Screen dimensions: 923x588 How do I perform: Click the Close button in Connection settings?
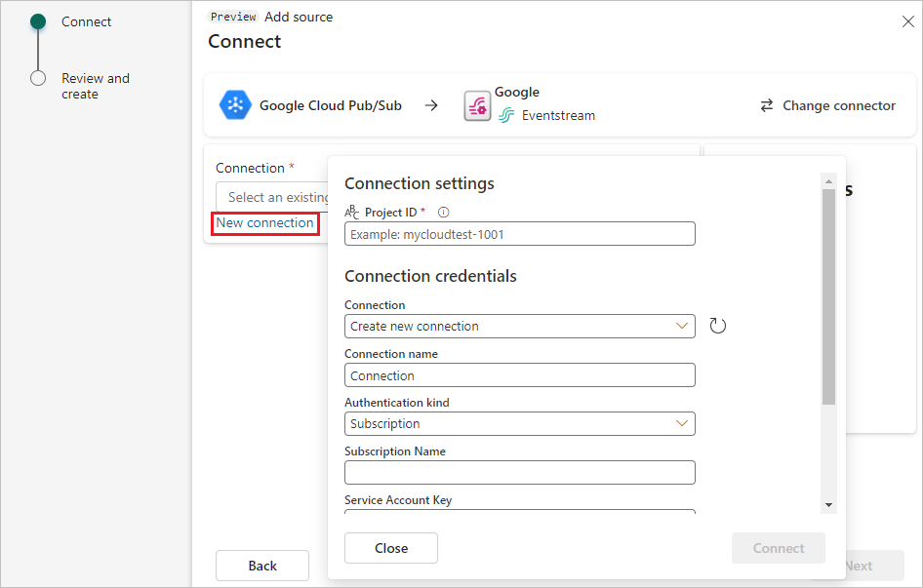pyautogui.click(x=390, y=548)
